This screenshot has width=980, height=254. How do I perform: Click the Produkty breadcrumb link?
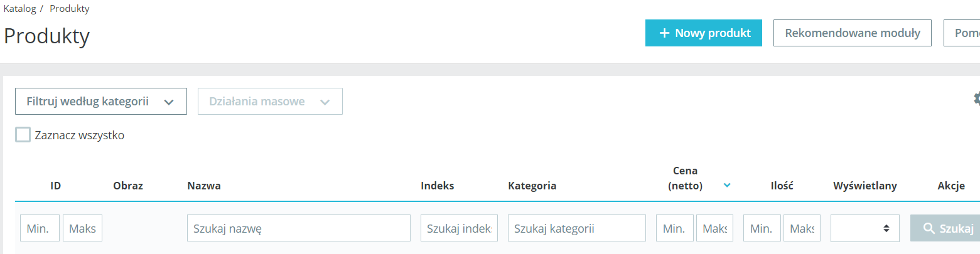[70, 9]
